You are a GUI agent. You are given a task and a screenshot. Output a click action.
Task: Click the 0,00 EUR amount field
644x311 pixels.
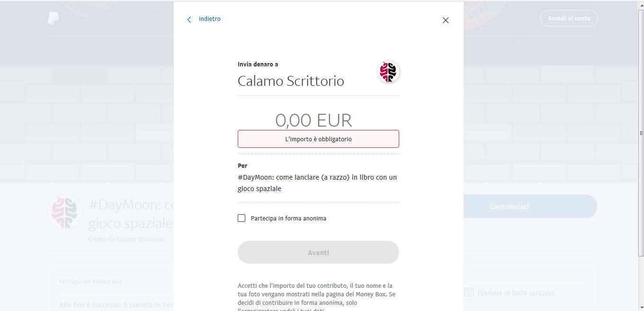click(x=313, y=120)
